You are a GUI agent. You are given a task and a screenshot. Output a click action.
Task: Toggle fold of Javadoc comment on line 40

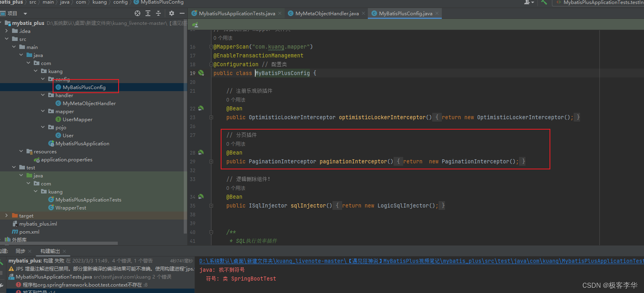pos(211,232)
